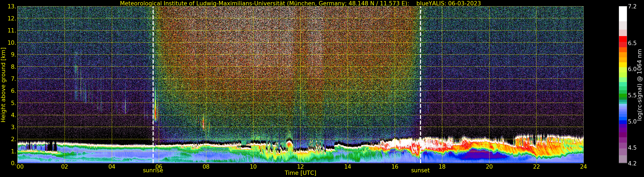Click the white dashed sunrise line
Viewport: 644px width, 177px height.
point(153,85)
